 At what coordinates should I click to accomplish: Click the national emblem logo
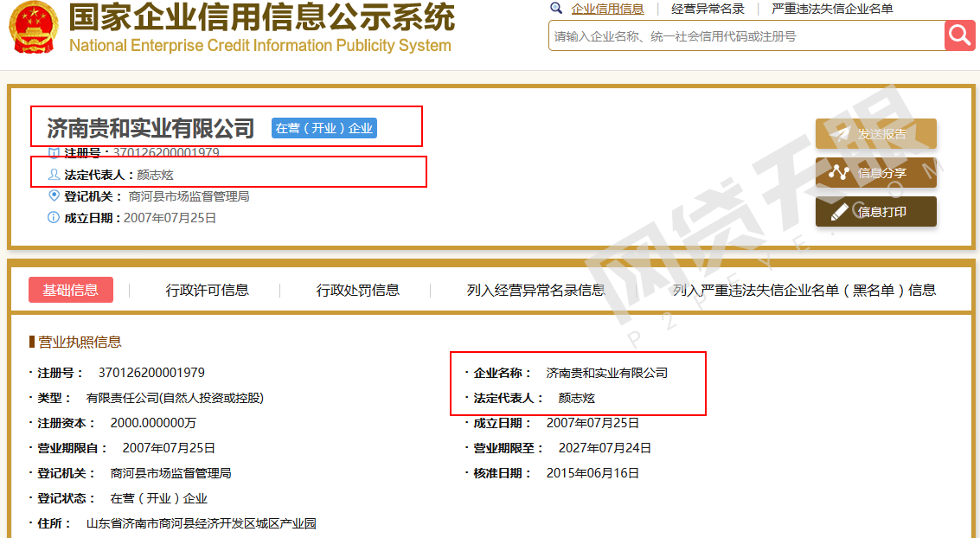click(35, 27)
